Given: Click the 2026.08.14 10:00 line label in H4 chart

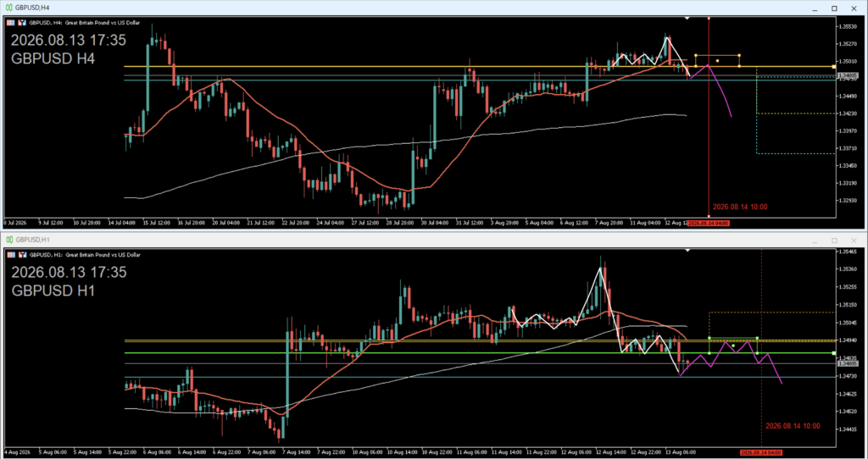Looking at the screenshot, I should click(x=740, y=207).
